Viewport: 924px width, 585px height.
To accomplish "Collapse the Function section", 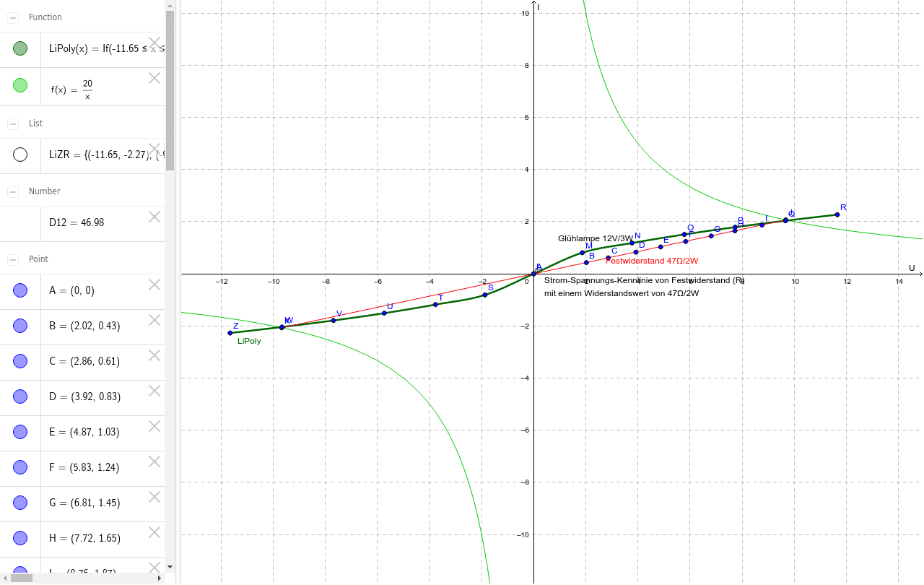I will point(12,17).
